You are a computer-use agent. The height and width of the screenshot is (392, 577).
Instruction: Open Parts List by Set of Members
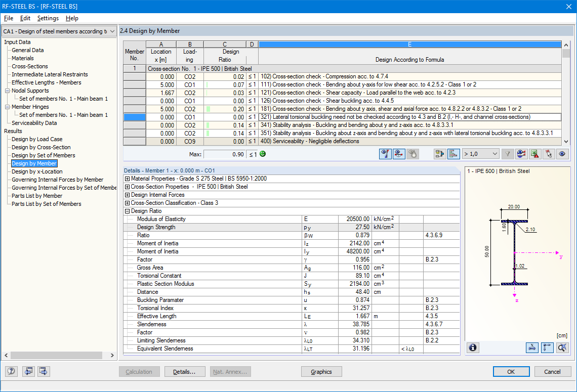(47, 204)
